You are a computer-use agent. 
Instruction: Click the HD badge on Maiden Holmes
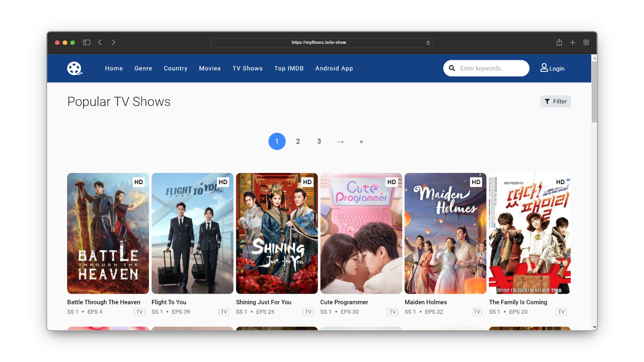tap(476, 182)
